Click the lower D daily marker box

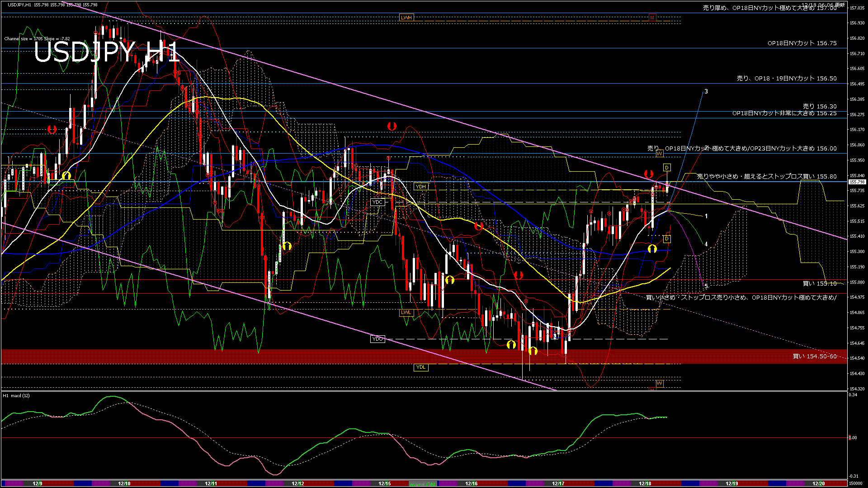[x=667, y=239]
